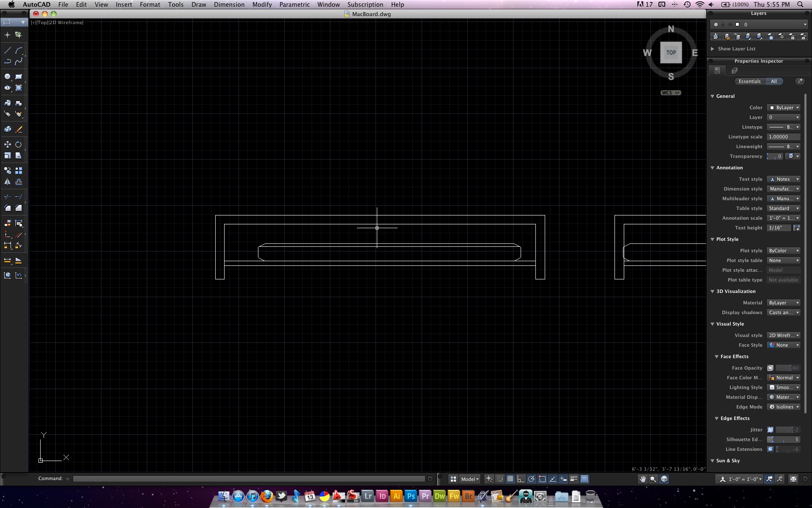Image resolution: width=812 pixels, height=508 pixels.
Task: Click the Lock Layer icon
Action: coord(792,37)
